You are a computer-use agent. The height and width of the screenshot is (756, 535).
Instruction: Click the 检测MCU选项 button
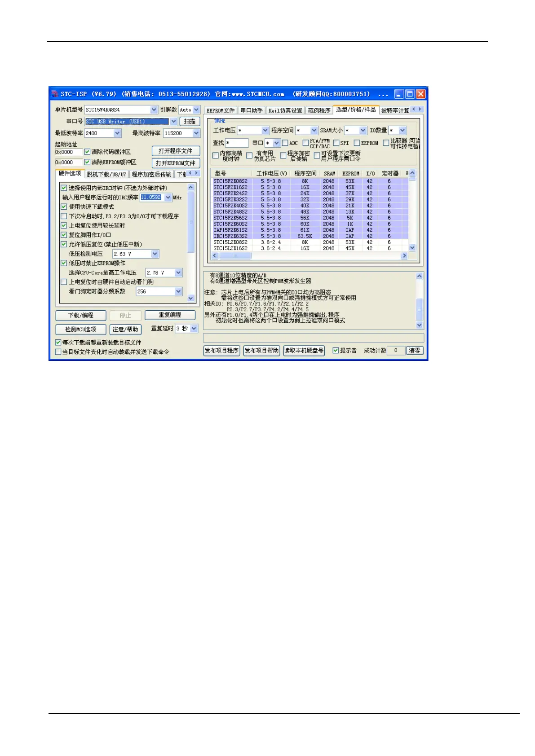[x=81, y=329]
